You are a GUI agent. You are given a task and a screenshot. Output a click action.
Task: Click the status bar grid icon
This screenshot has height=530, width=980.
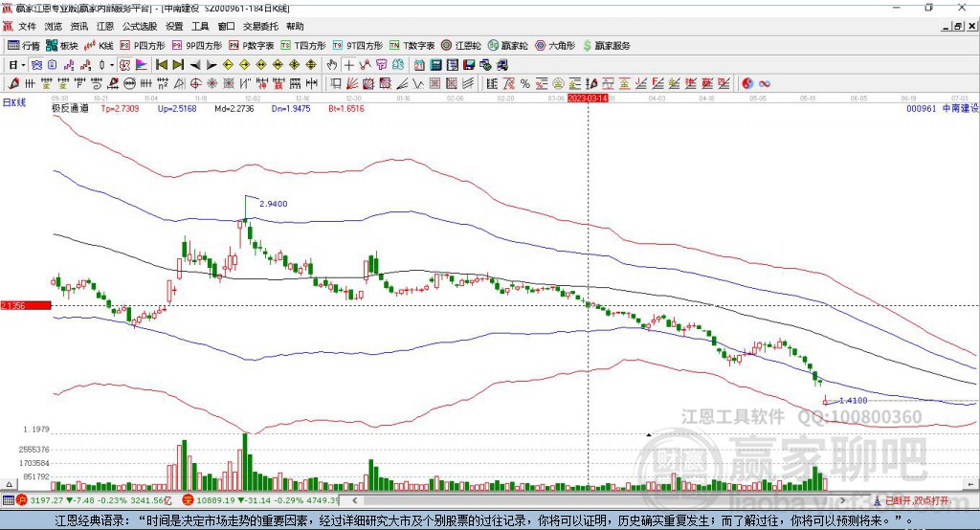click(8, 500)
